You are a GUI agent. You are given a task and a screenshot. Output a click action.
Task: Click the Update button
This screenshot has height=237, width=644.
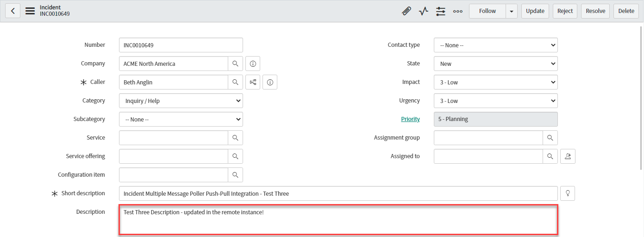535,11
